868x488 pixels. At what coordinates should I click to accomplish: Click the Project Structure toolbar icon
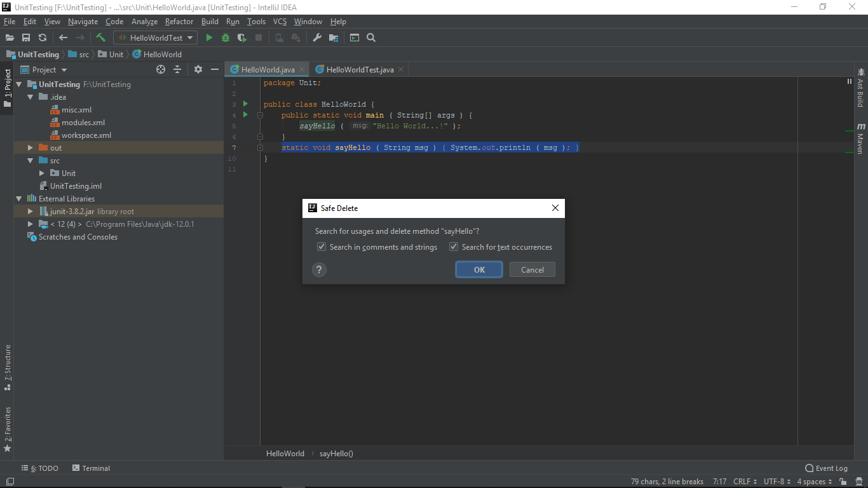334,38
